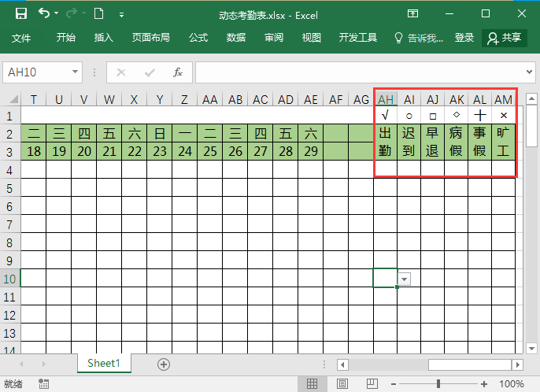The height and width of the screenshot is (392, 540).
Task: Click the 共享 share button
Action: [x=504, y=38]
